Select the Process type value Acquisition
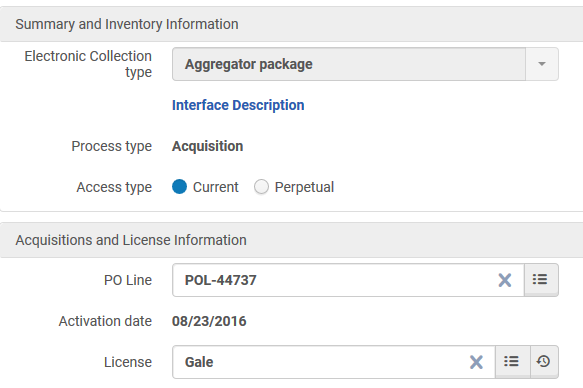583x388 pixels. 207,146
